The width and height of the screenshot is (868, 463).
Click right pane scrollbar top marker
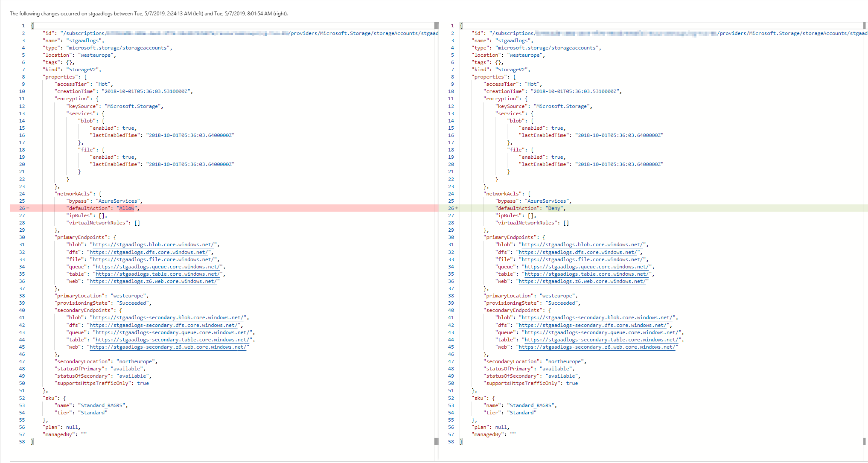click(x=865, y=25)
